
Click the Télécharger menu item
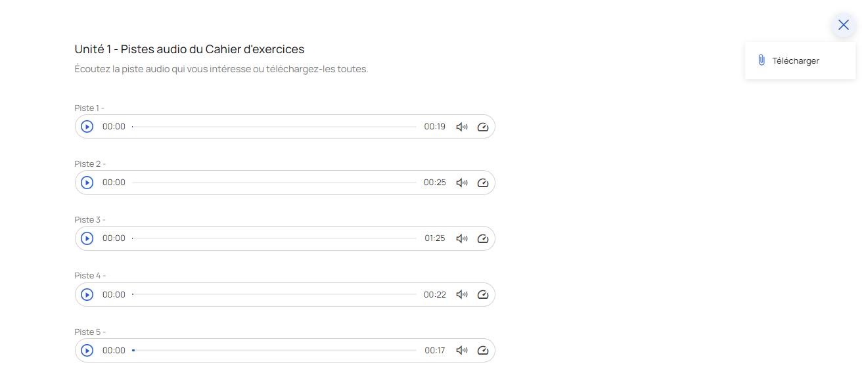coord(795,60)
